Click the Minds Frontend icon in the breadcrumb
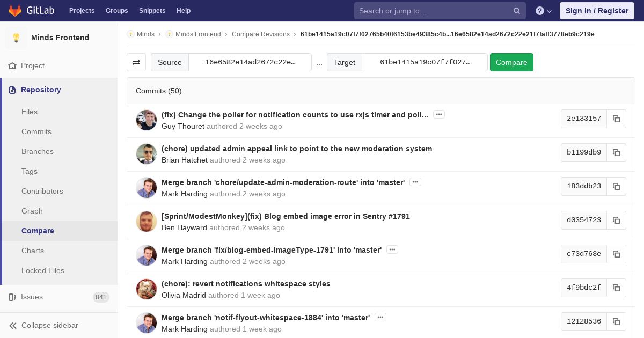644x338 pixels. (x=169, y=34)
